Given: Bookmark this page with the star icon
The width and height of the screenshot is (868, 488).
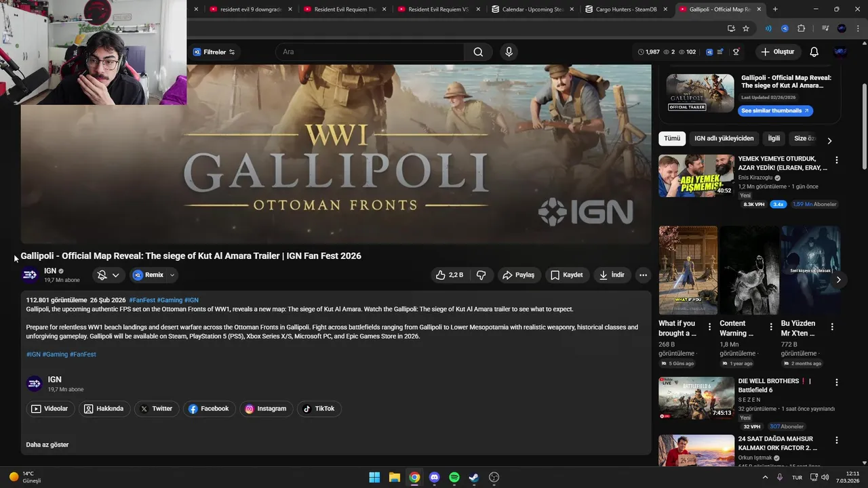Looking at the screenshot, I should tap(746, 28).
